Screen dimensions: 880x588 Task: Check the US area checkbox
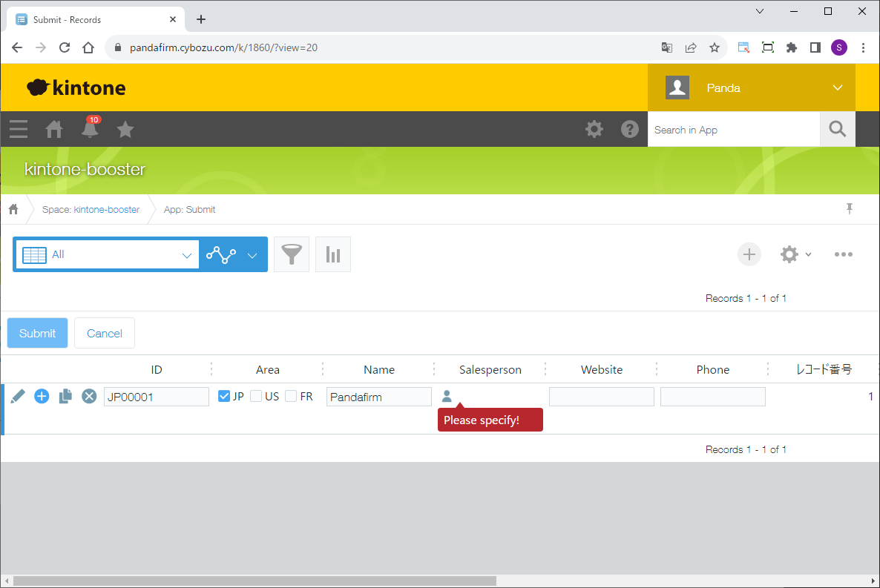coord(256,397)
